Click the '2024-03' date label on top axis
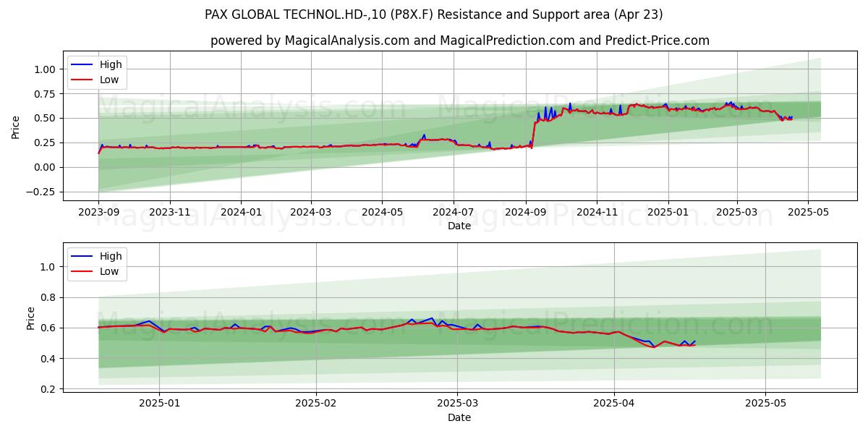 pos(310,212)
